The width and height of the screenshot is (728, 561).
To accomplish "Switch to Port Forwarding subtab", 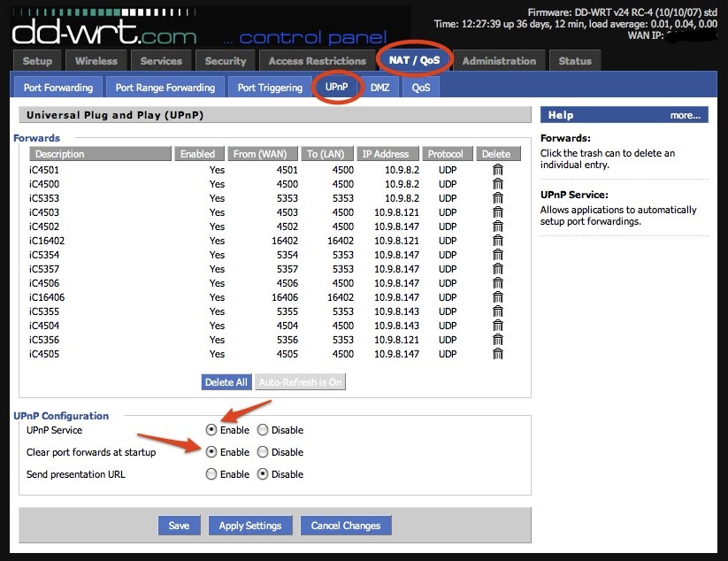I will [58, 88].
